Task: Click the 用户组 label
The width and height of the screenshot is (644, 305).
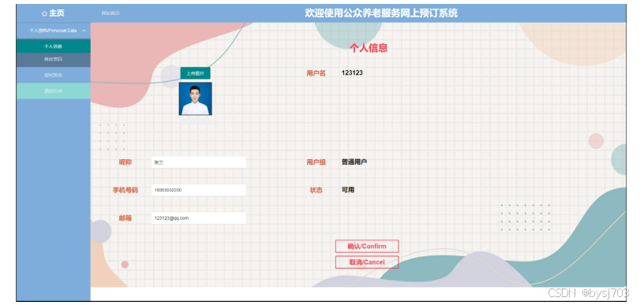Action: coord(316,162)
